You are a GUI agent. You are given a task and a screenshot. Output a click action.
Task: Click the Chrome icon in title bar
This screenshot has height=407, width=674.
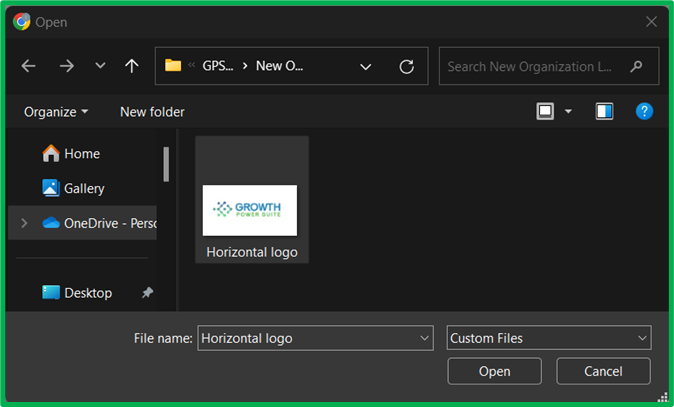(x=21, y=21)
